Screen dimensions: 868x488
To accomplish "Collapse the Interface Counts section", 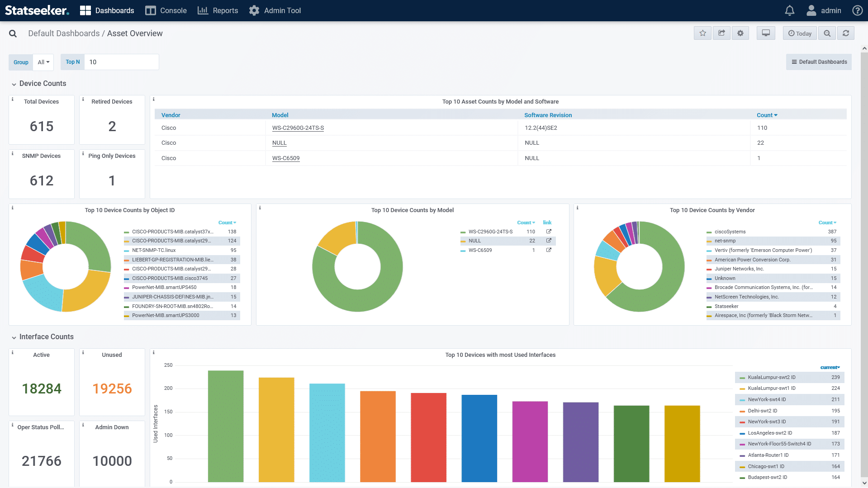I will tap(42, 337).
